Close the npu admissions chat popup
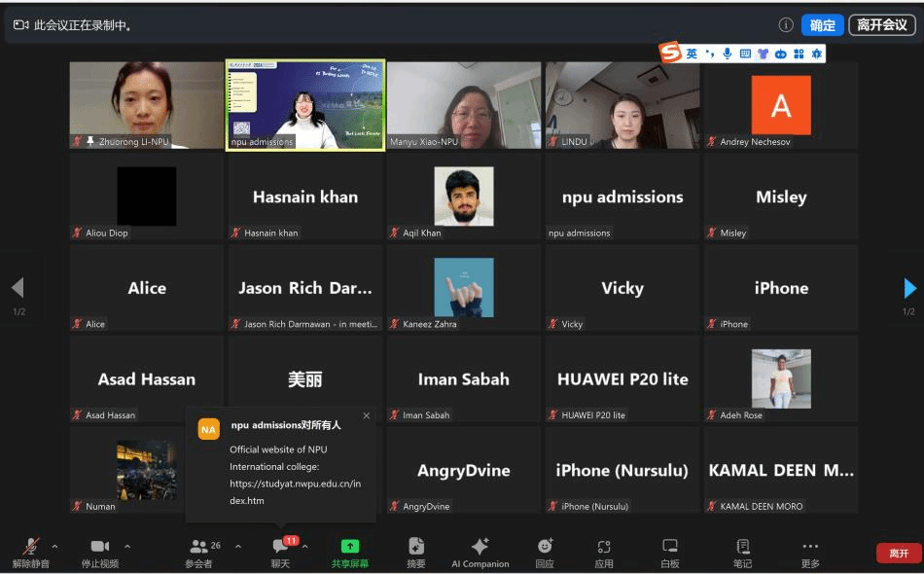The width and height of the screenshot is (924, 574). tap(366, 415)
